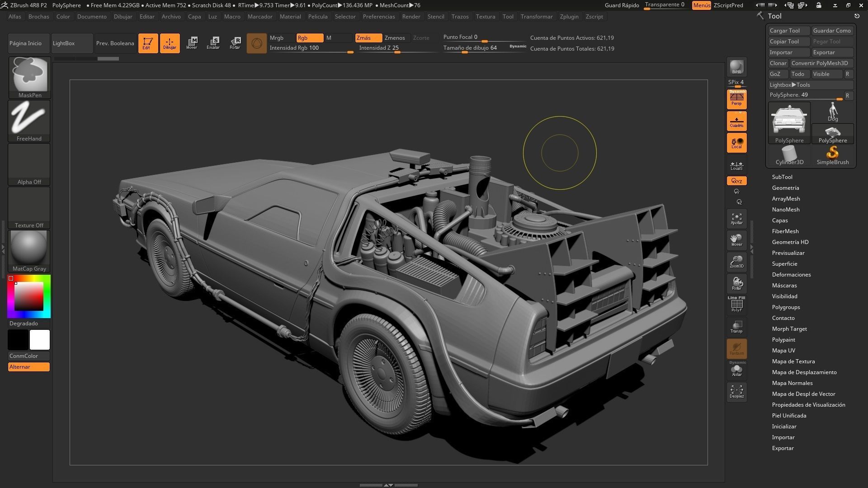Click the Cargar Tool button

coord(789,31)
